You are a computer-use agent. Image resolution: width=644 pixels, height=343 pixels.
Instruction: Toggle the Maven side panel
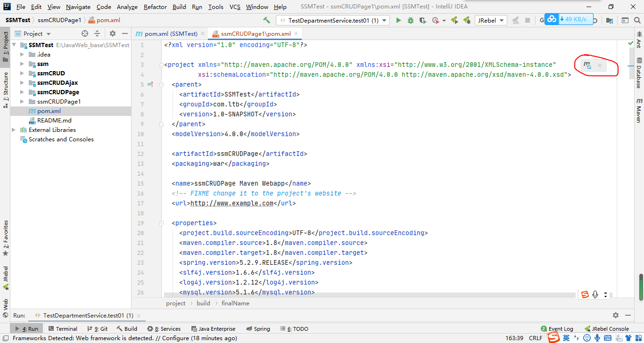639,110
